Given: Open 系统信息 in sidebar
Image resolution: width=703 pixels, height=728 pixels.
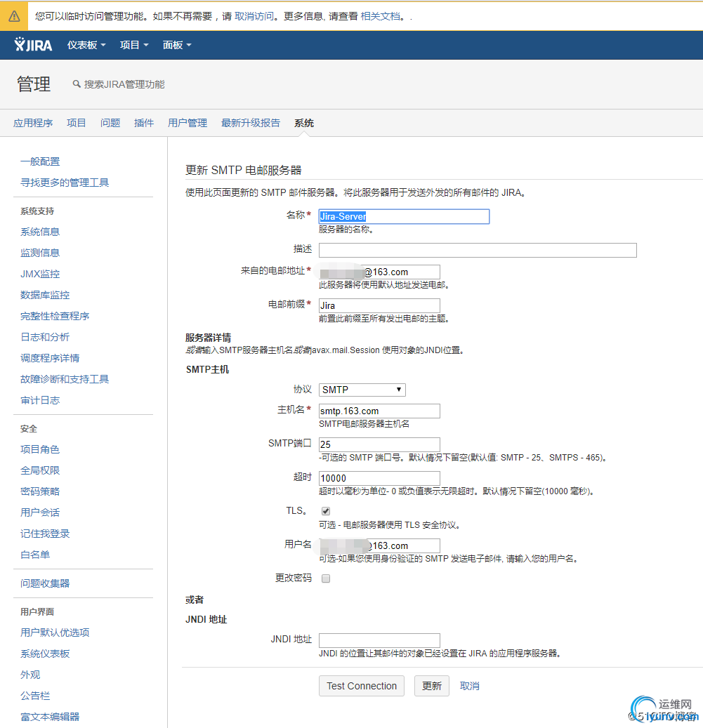Looking at the screenshot, I should tap(40, 232).
